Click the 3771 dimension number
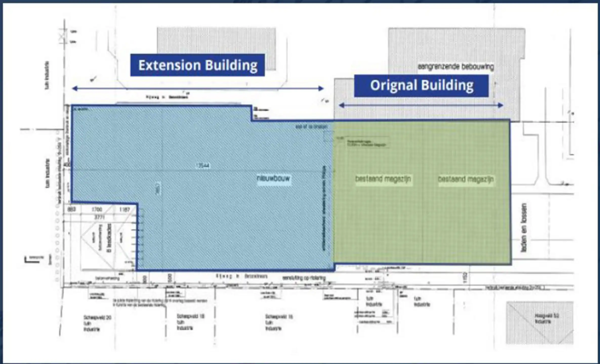The image size is (600, 364). point(99,217)
